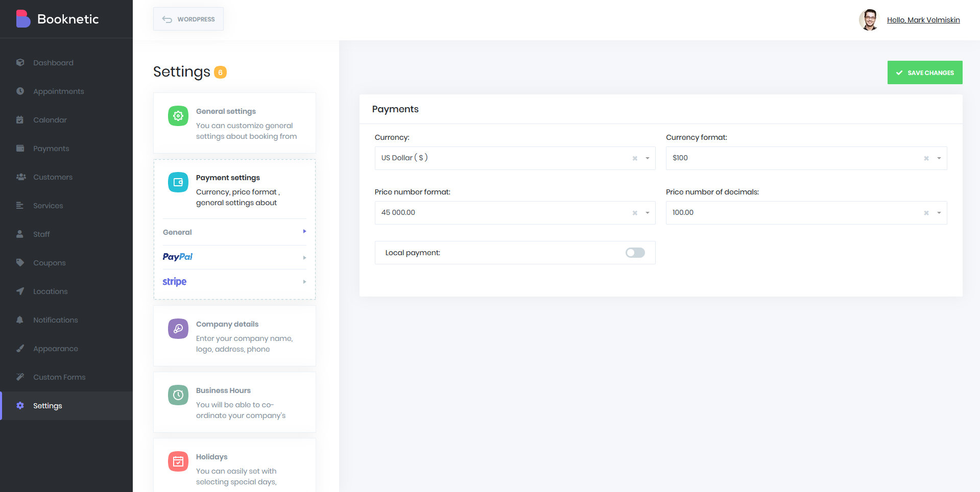Open the General settings title
The width and height of the screenshot is (980, 492).
pyautogui.click(x=226, y=111)
